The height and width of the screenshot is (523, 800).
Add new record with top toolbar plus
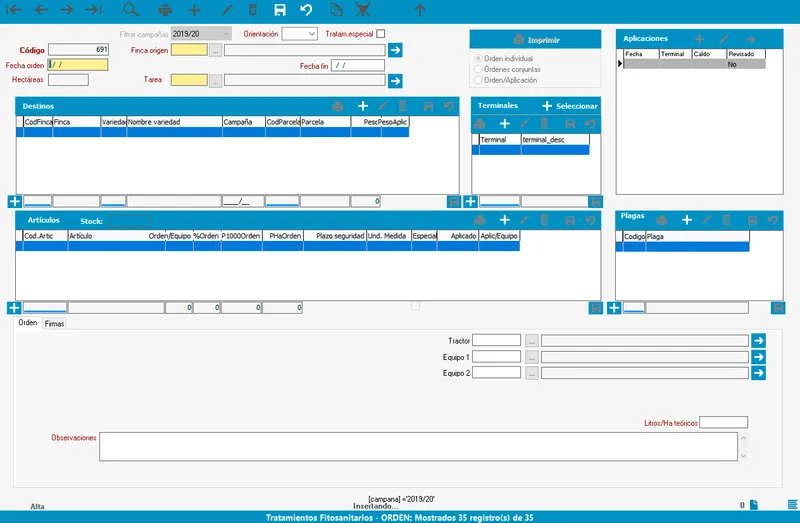(x=194, y=10)
